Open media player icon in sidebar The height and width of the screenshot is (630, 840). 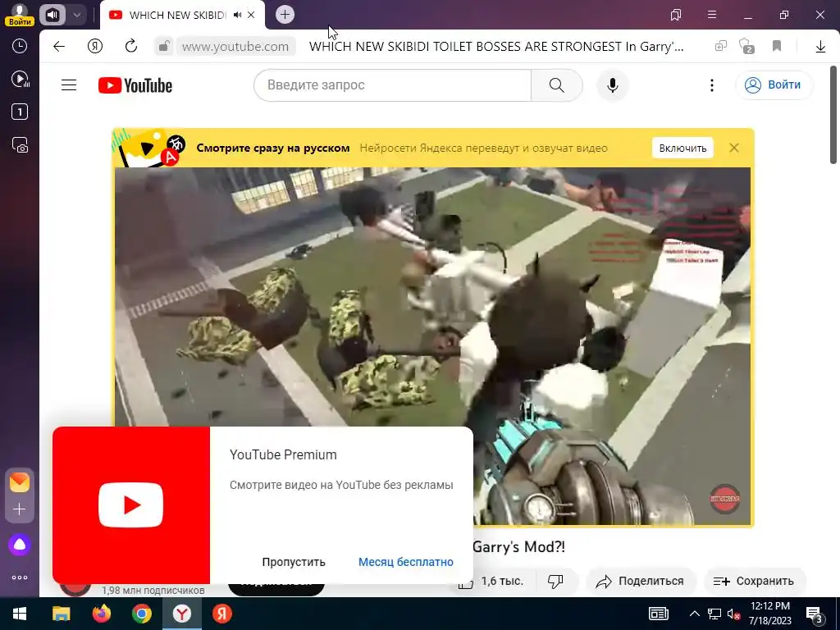pos(20,80)
